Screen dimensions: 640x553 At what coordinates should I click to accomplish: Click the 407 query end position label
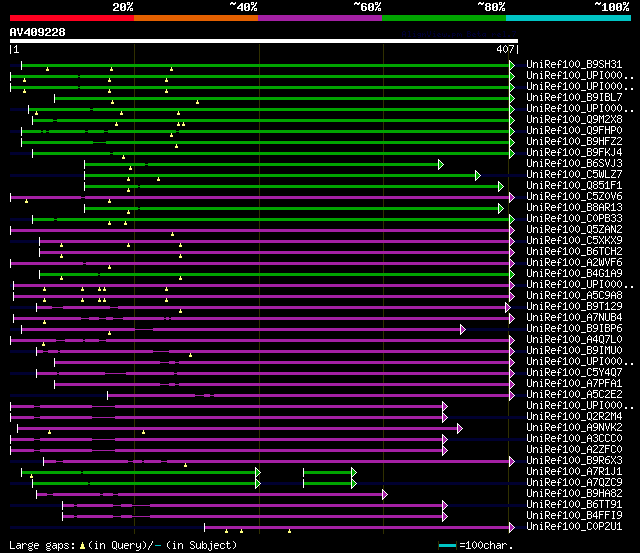click(x=505, y=49)
